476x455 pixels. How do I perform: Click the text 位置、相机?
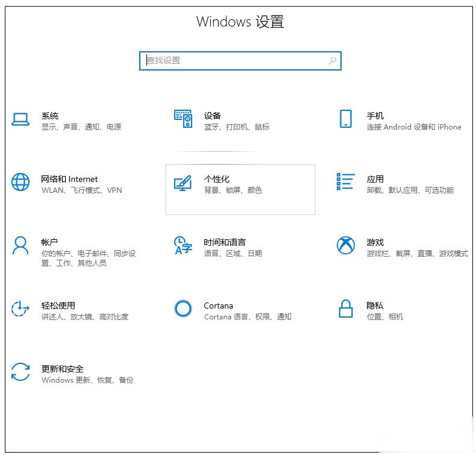pos(385,317)
